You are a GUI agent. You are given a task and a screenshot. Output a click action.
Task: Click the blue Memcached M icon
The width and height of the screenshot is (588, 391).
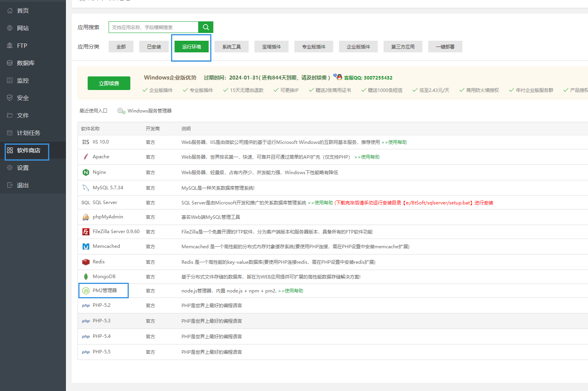click(86, 246)
